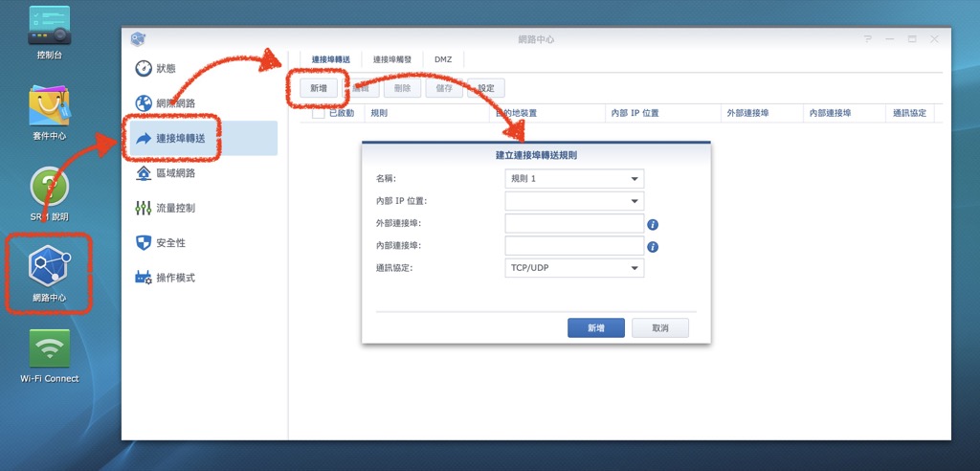
Task: Switch to the DMZ tab
Action: click(x=443, y=59)
